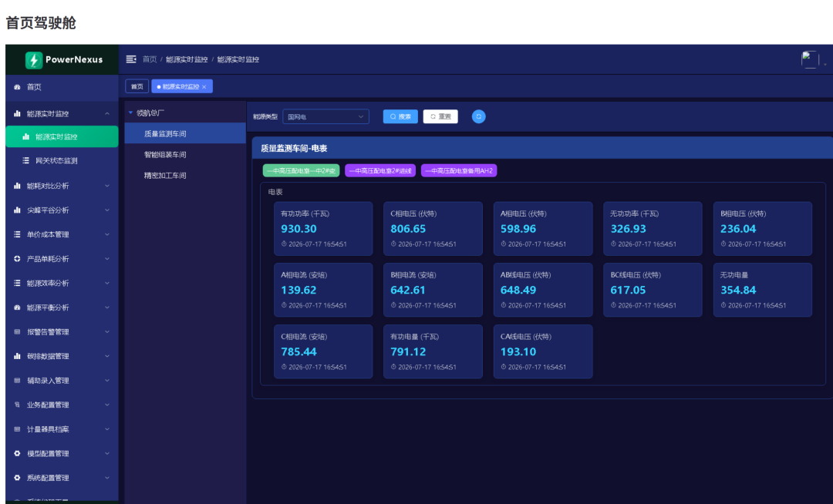Open the 能源类型 国网电 dropdown
The height and width of the screenshot is (504, 833).
[325, 116]
